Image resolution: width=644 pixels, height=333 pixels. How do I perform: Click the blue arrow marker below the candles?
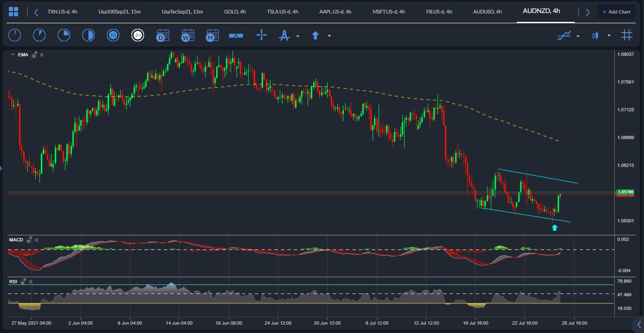pyautogui.click(x=555, y=227)
